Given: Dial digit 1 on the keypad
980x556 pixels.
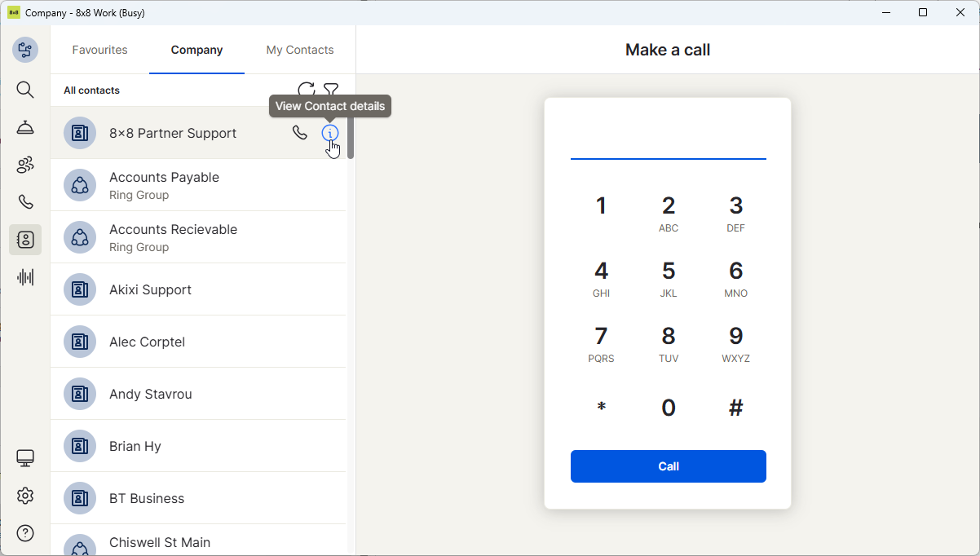Looking at the screenshot, I should pos(601,205).
